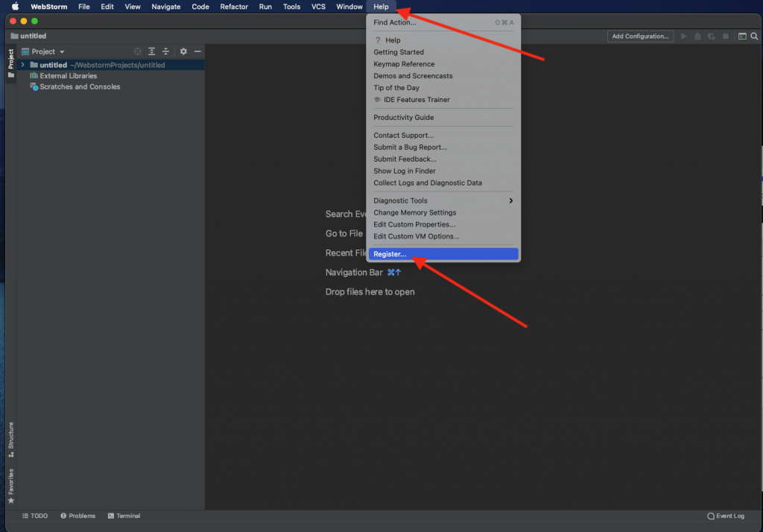
Task: Select Scratches and Consoles tree row
Action: [111, 86]
